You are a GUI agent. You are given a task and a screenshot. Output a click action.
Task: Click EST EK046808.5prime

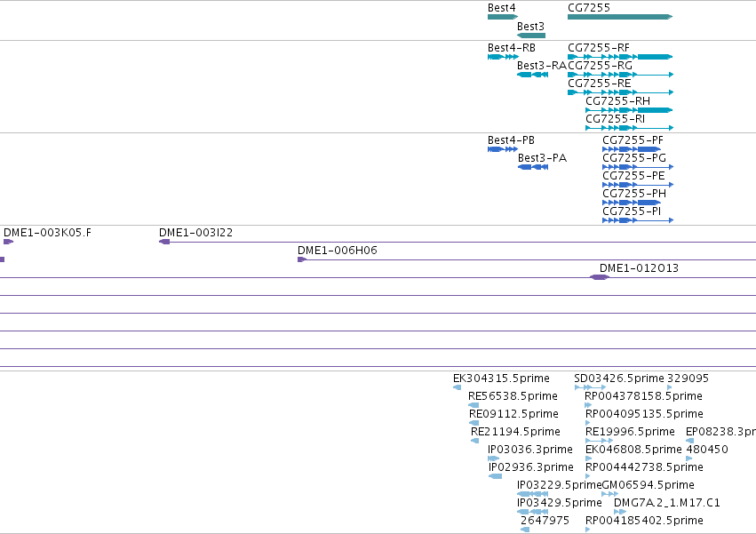tap(588, 458)
